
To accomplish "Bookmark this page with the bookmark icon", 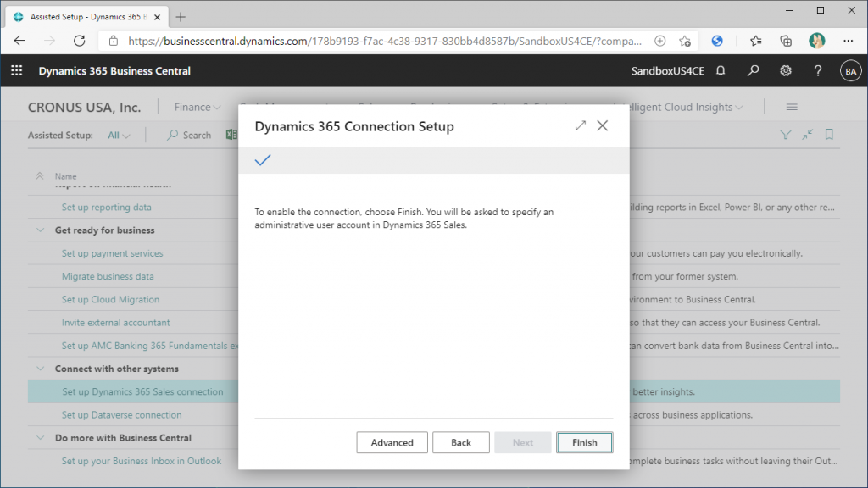I will coord(829,135).
